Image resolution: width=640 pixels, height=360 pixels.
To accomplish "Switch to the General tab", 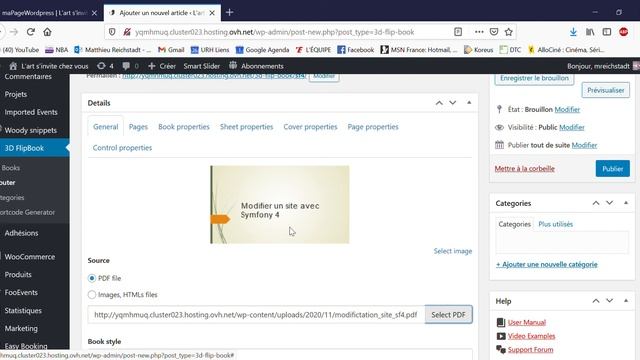I will tap(105, 127).
